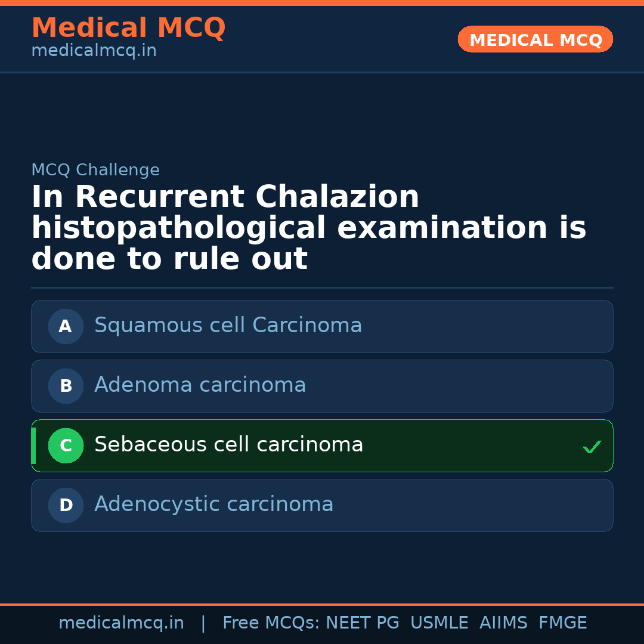The height and width of the screenshot is (644, 644).
Task: Select "USMLE" in the footer
Action: [439, 623]
